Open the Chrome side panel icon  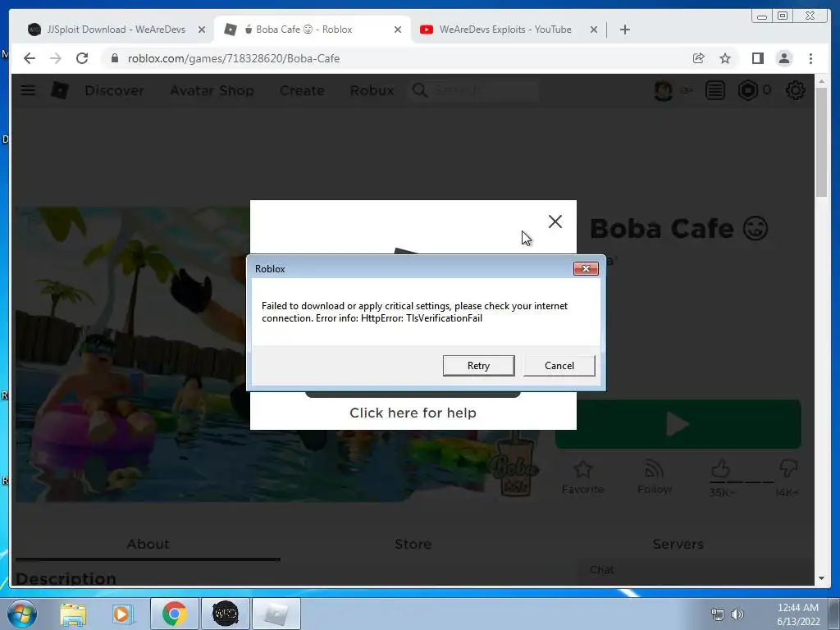point(757,58)
